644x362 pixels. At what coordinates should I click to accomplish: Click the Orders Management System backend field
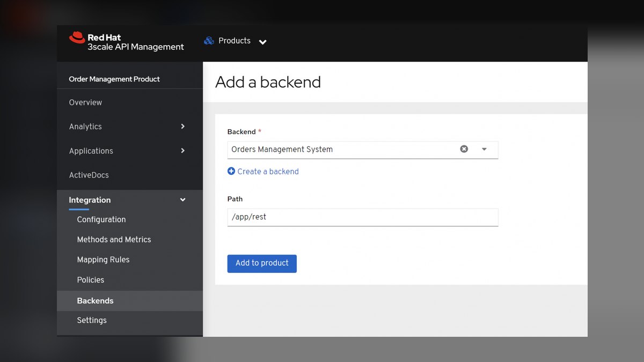tap(363, 150)
